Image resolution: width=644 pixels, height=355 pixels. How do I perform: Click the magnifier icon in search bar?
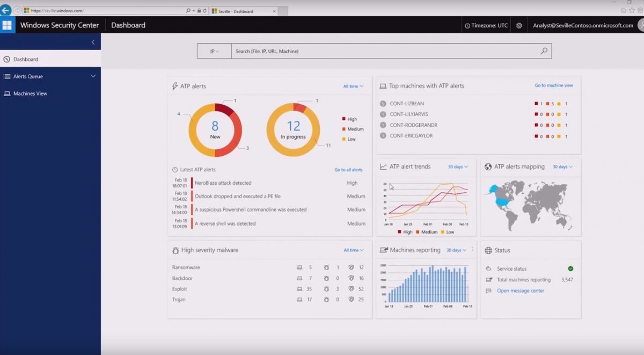coord(544,51)
